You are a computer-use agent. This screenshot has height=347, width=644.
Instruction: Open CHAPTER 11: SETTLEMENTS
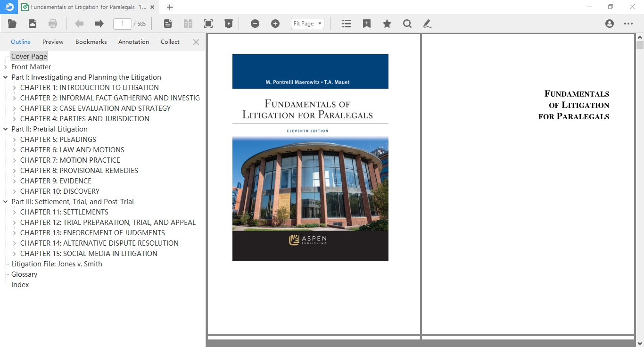click(x=65, y=212)
